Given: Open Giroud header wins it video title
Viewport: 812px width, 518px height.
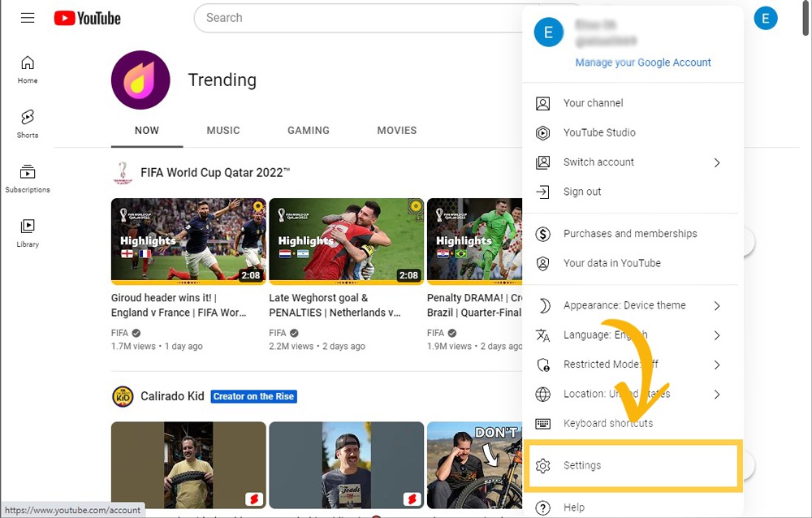Looking at the screenshot, I should tap(179, 305).
